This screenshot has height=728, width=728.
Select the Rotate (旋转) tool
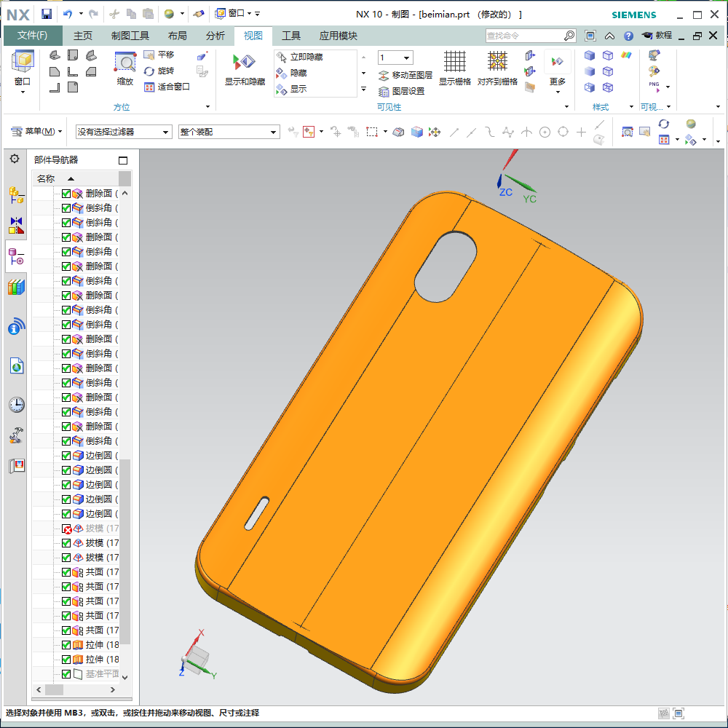[159, 71]
